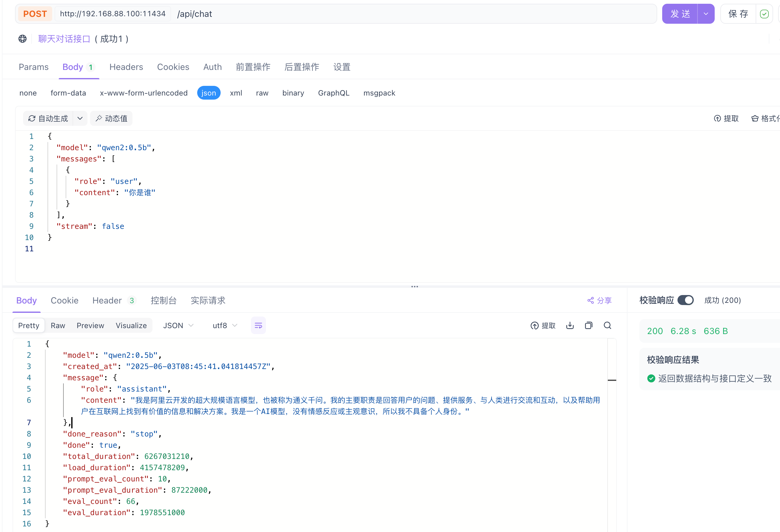Open the 控制台 tab
Image resolution: width=780 pixels, height=532 pixels.
(163, 300)
